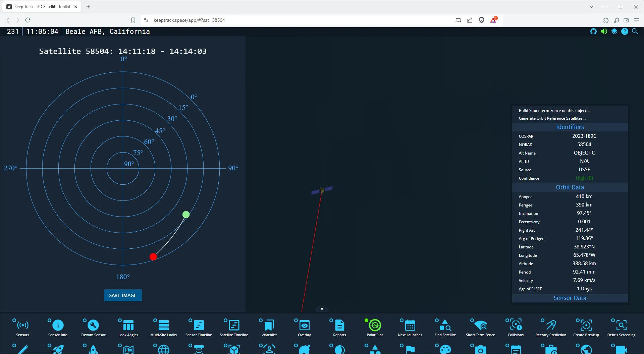644x354 pixels.
Task: Open the Custom Sensor tool
Action: click(x=93, y=327)
